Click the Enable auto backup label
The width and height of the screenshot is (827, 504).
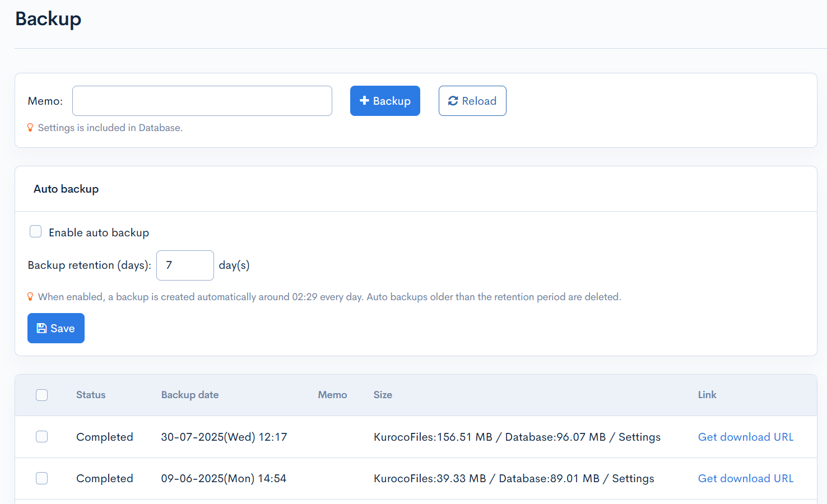[99, 232]
